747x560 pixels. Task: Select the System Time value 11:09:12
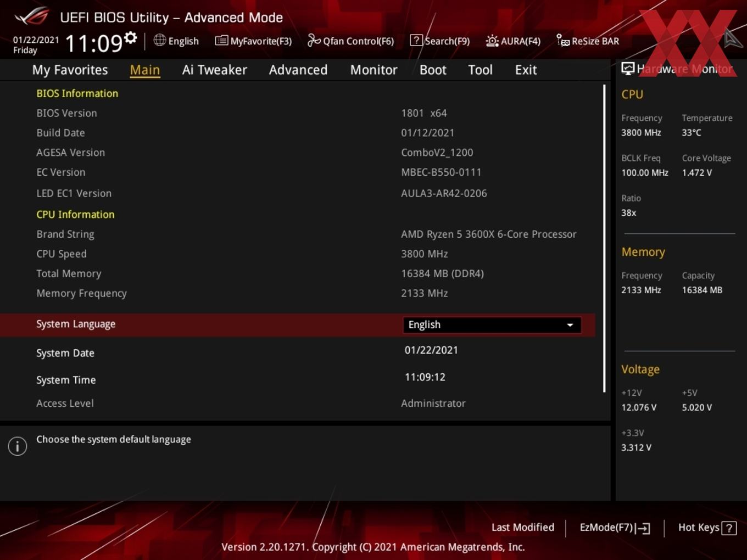click(425, 377)
